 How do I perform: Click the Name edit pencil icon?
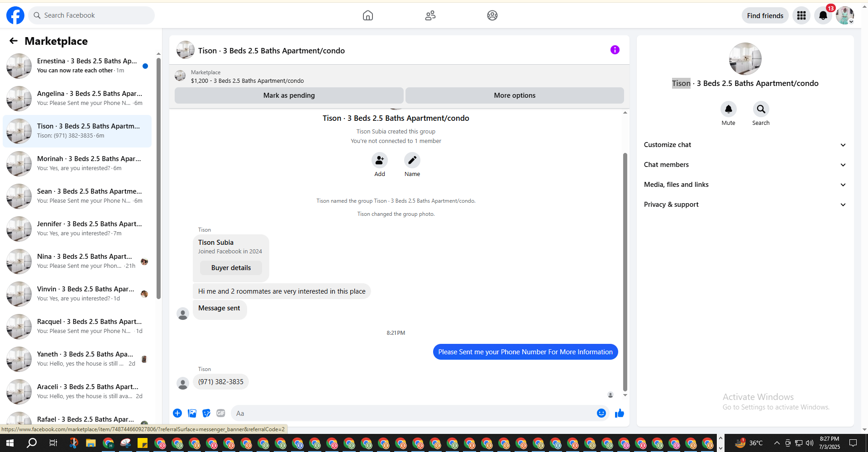[412, 160]
